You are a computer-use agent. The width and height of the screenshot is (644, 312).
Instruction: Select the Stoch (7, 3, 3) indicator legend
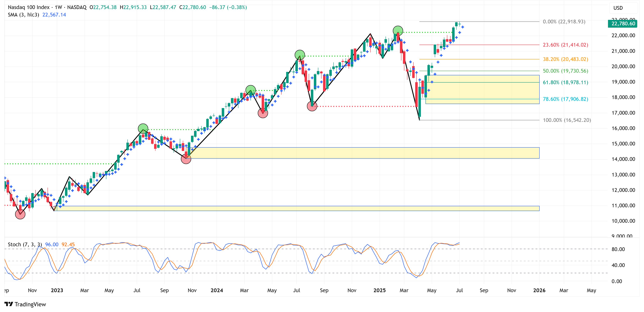(25, 244)
